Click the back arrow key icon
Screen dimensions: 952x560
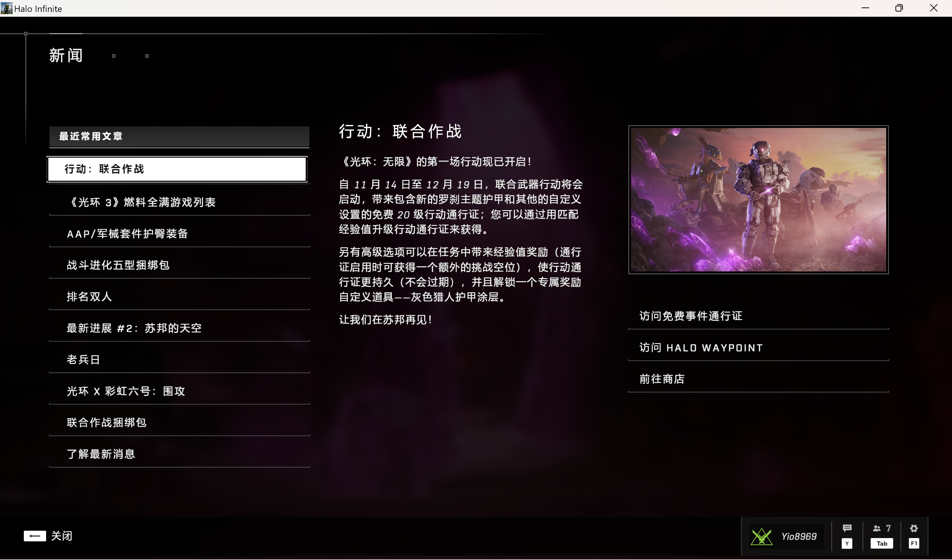point(35,536)
